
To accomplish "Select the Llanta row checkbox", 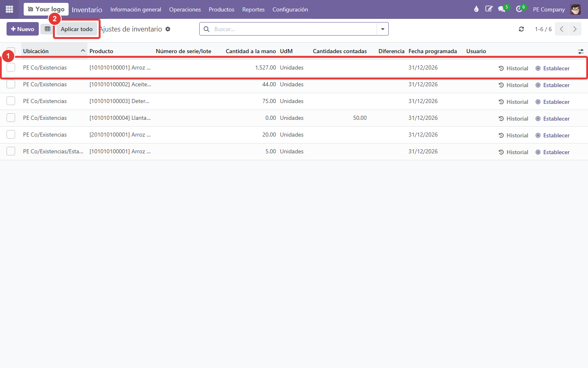I will [11, 118].
